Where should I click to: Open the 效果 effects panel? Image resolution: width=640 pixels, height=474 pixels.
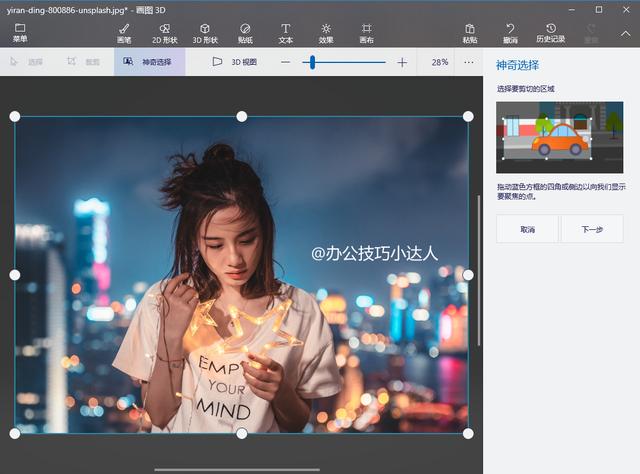[326, 32]
